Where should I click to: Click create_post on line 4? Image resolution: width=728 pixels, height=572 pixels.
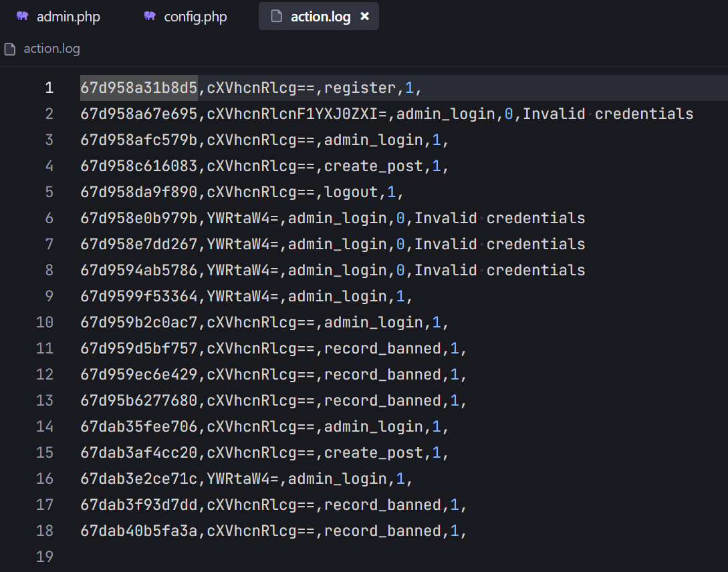tap(374, 166)
